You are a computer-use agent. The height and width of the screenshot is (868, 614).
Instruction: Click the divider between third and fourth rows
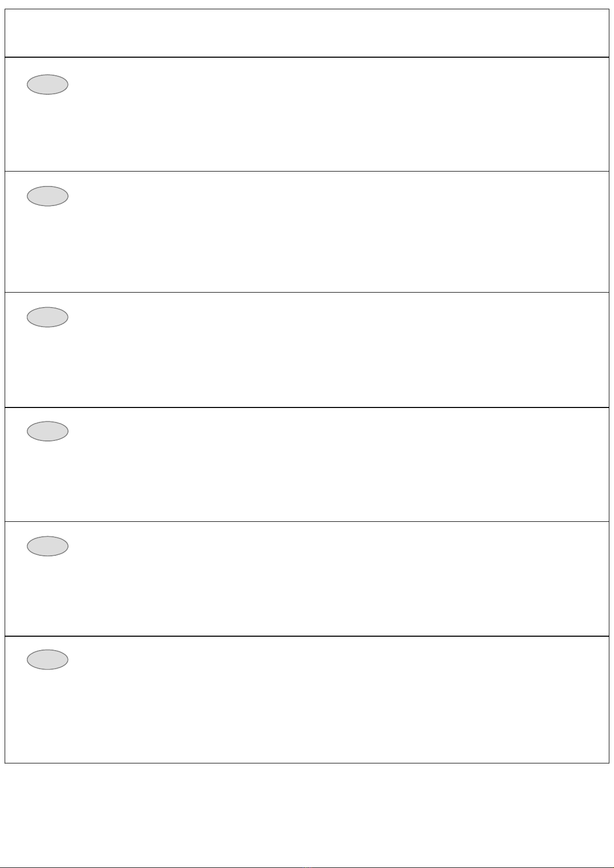[x=307, y=407]
